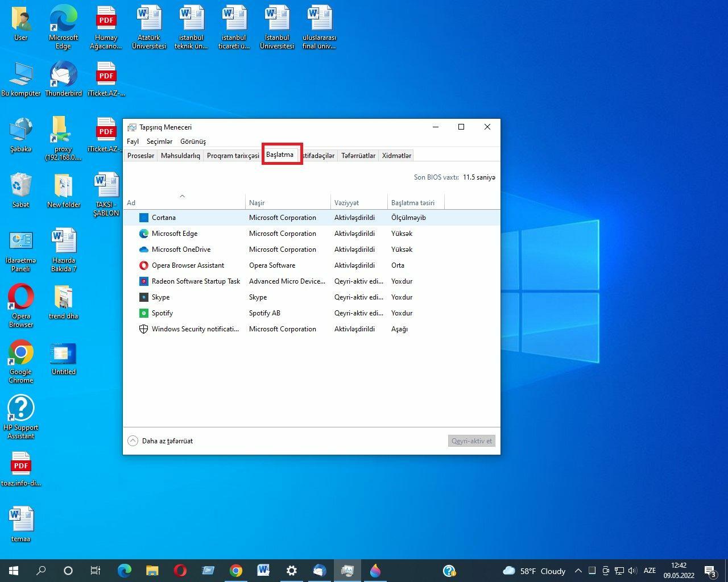Click the Microsoft Edge icon in the startup list

point(144,234)
